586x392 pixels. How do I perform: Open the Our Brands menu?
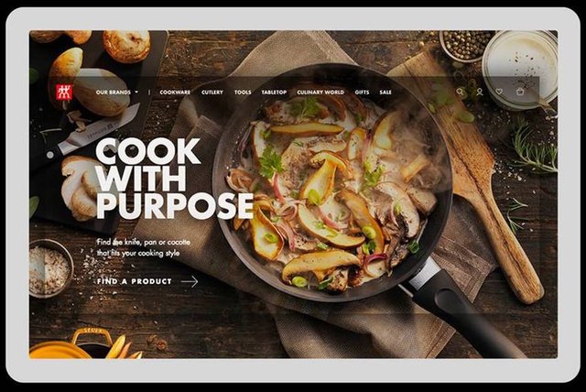(114, 92)
